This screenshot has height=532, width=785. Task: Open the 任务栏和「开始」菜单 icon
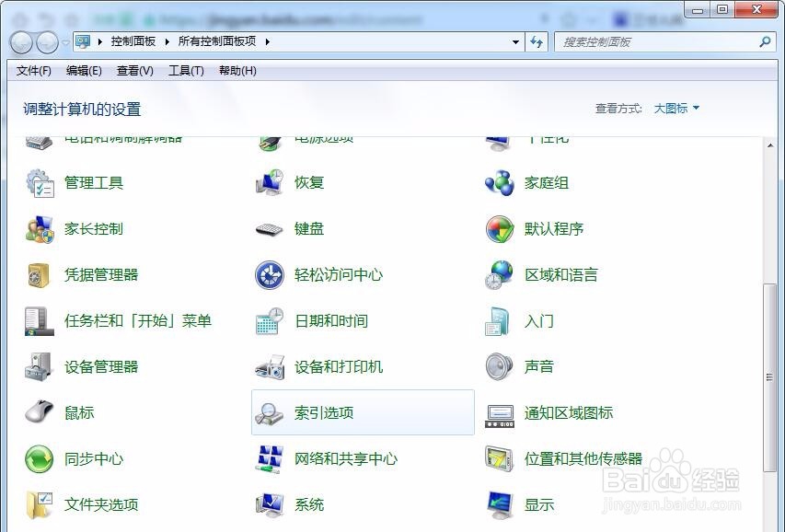click(39, 321)
